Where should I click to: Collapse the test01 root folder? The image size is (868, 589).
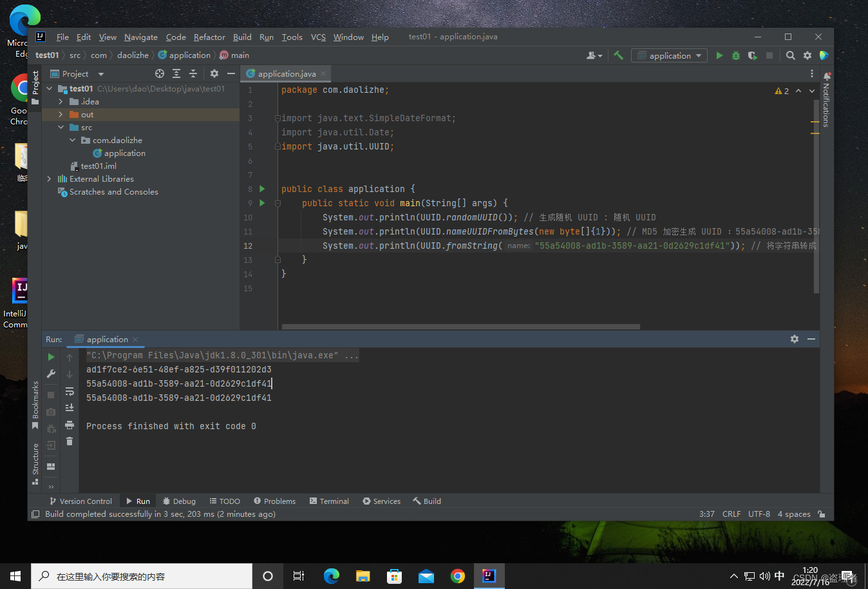click(x=50, y=89)
